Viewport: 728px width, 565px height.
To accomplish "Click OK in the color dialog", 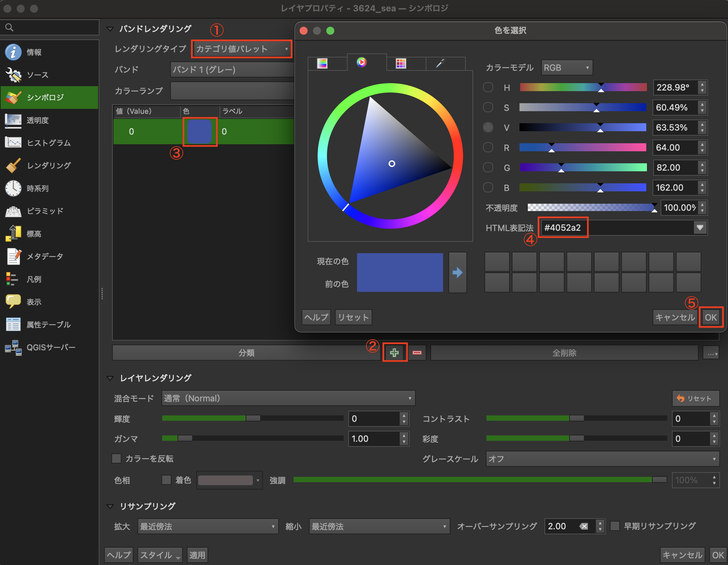I will coord(710,317).
